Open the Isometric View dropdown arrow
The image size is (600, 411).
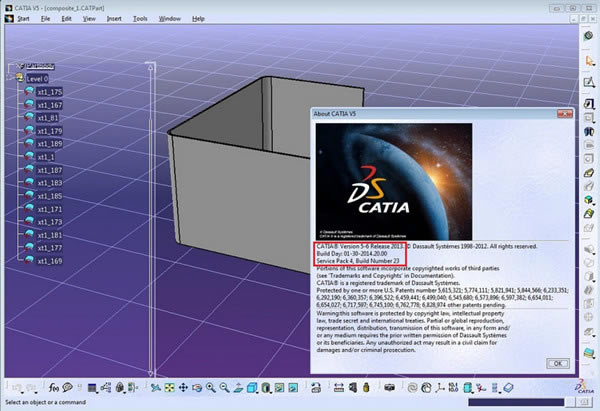(x=257, y=393)
